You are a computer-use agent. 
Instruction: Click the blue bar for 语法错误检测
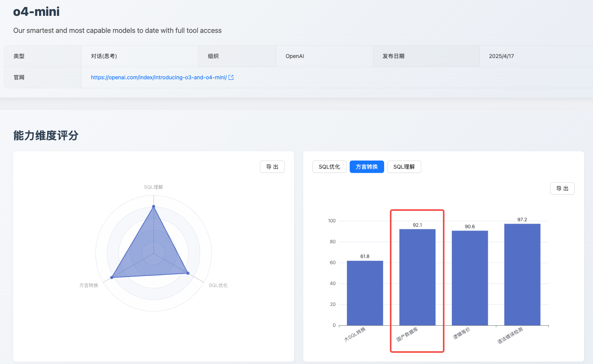coord(522,274)
